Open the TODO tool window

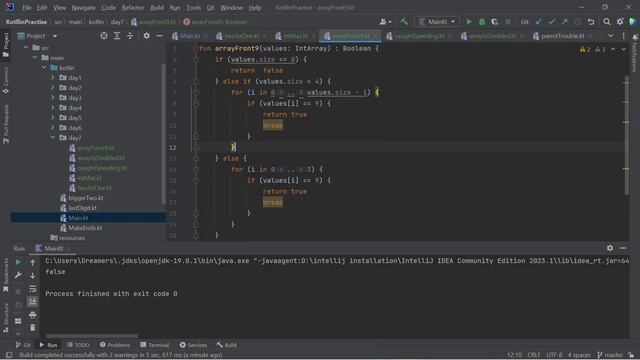click(78, 345)
